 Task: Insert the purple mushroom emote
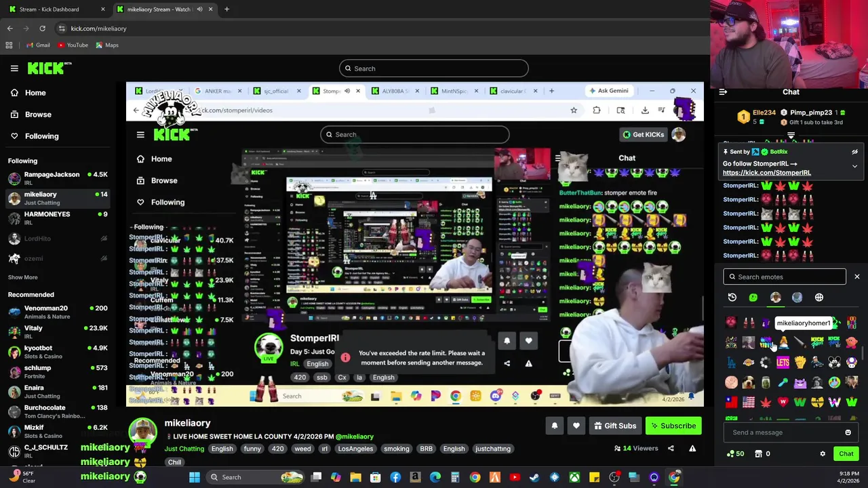(x=852, y=363)
